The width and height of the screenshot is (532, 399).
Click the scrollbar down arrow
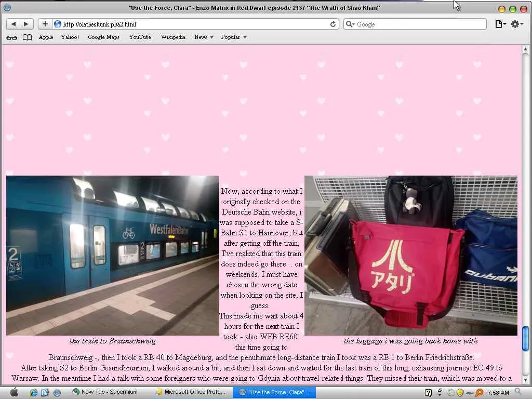[525, 380]
